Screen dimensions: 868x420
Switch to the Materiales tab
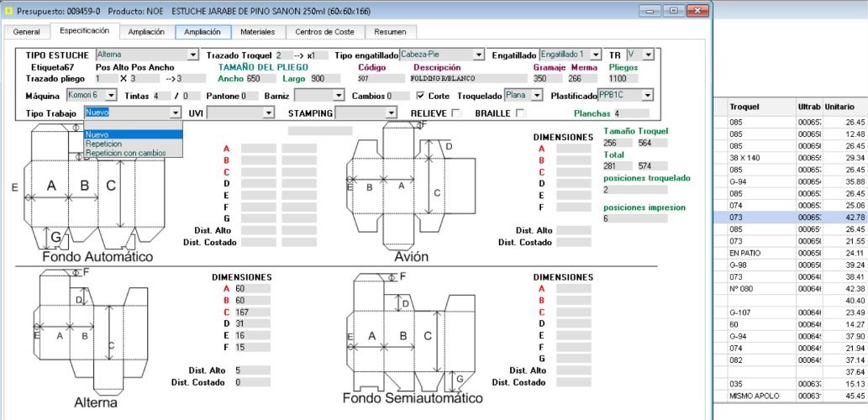tap(257, 32)
